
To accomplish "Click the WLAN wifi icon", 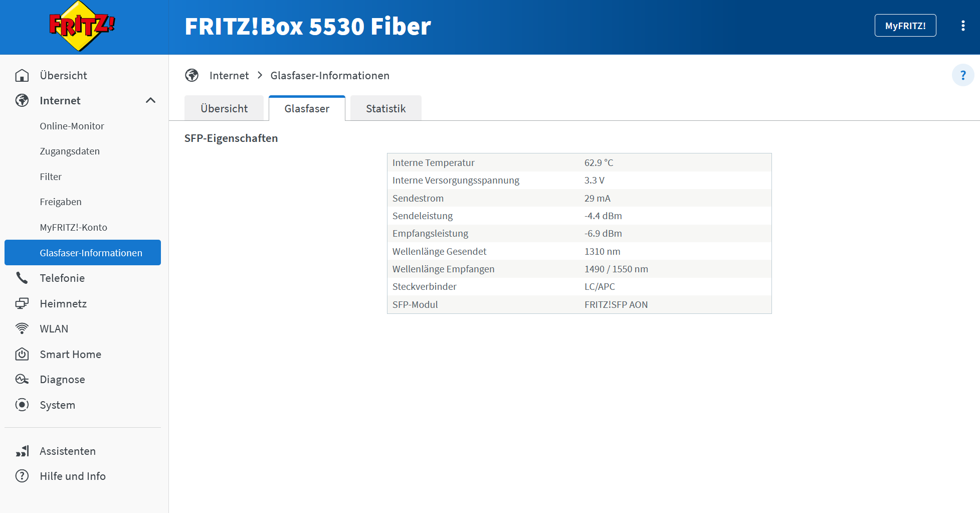I will [x=22, y=328].
